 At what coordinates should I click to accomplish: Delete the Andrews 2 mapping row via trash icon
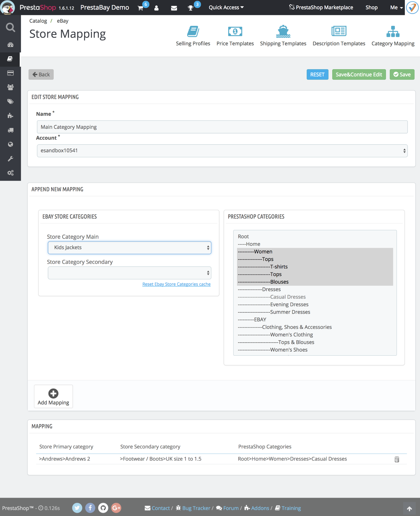397,459
